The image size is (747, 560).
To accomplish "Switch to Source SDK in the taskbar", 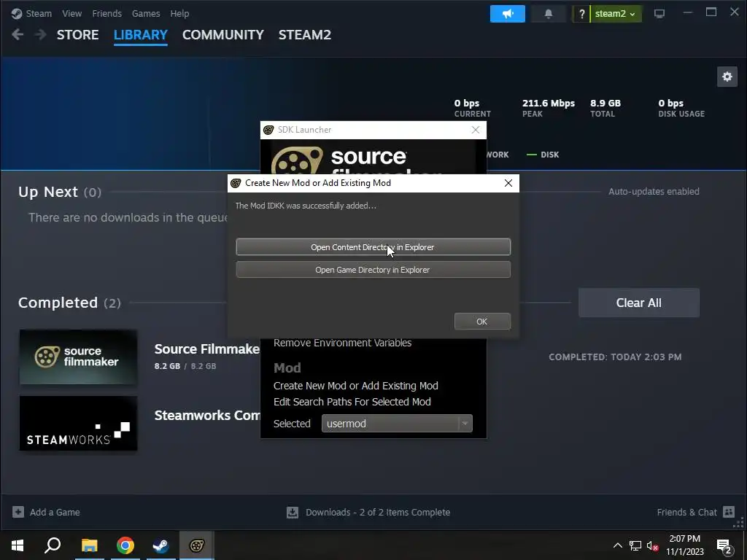I will click(196, 545).
